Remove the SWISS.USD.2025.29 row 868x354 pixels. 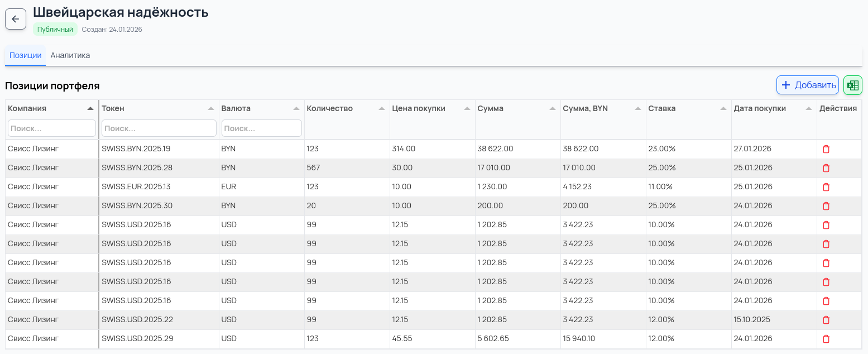(826, 339)
